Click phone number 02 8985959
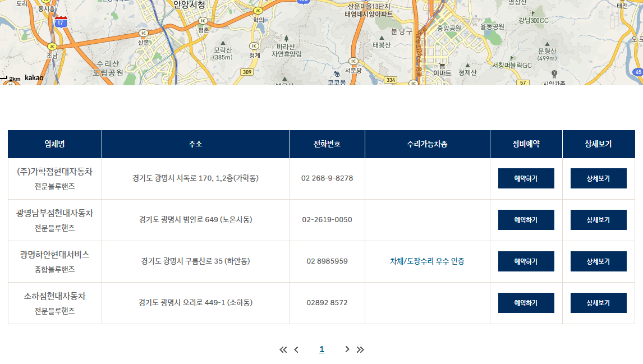This screenshot has height=364, width=643. 327,261
